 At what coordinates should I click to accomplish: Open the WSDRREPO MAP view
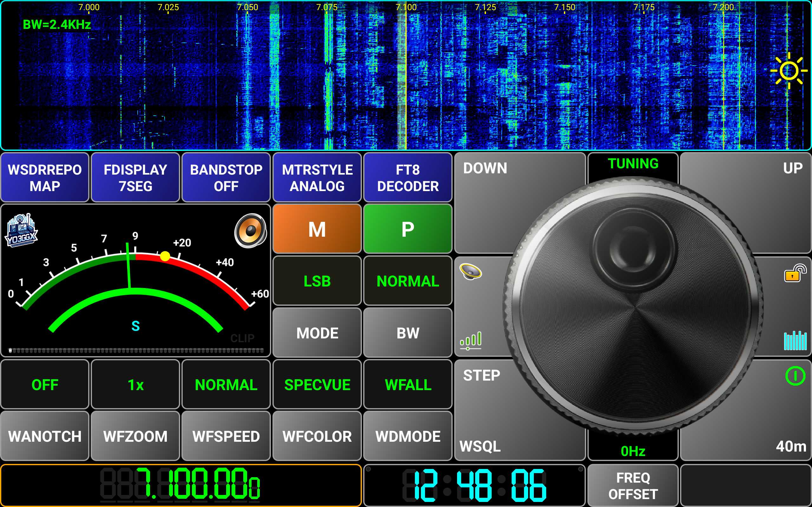45,178
